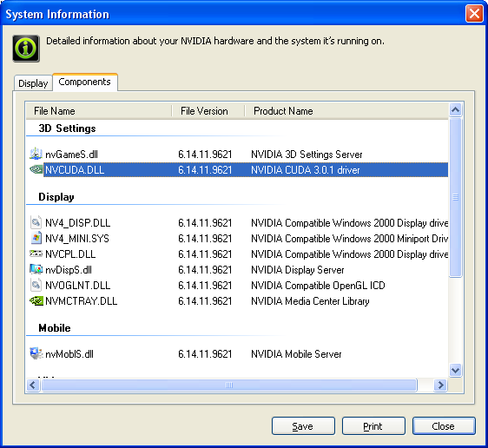Click the horizontal scrollbar thumb
488x448 pixels.
pyautogui.click(x=228, y=385)
